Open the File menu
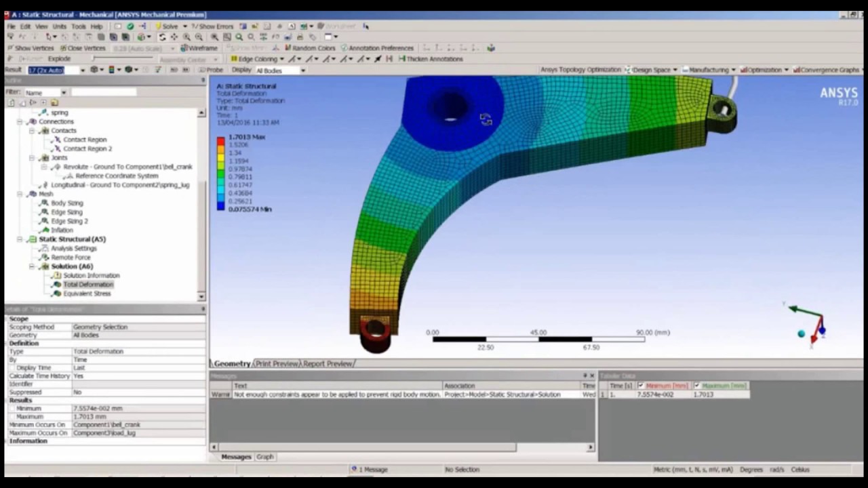 (11, 26)
